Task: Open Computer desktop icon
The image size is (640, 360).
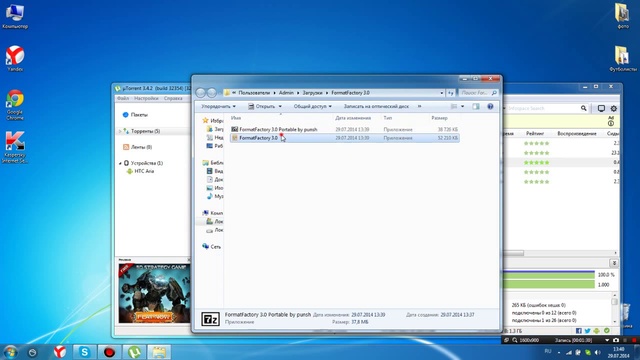Action: (15, 16)
